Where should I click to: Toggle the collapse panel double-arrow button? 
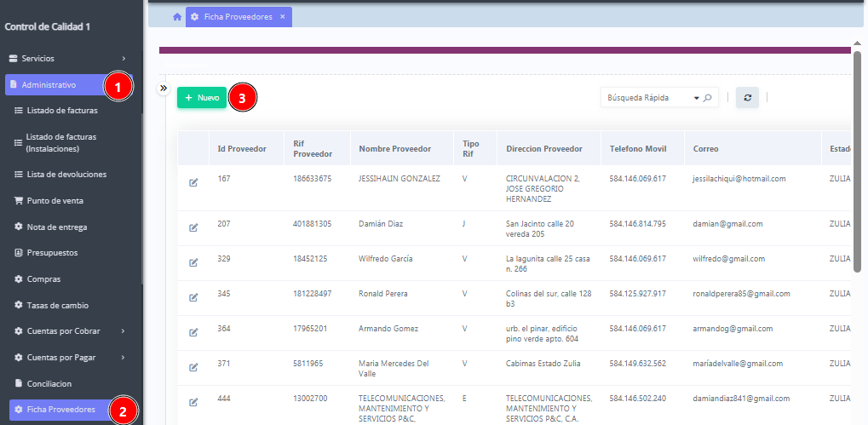click(164, 89)
